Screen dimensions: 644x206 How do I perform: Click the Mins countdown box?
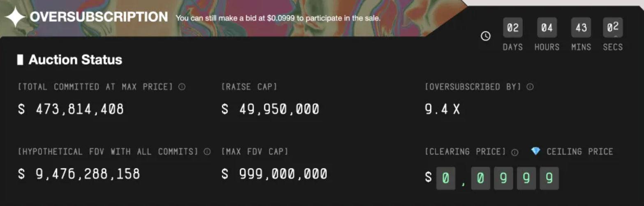point(581,28)
